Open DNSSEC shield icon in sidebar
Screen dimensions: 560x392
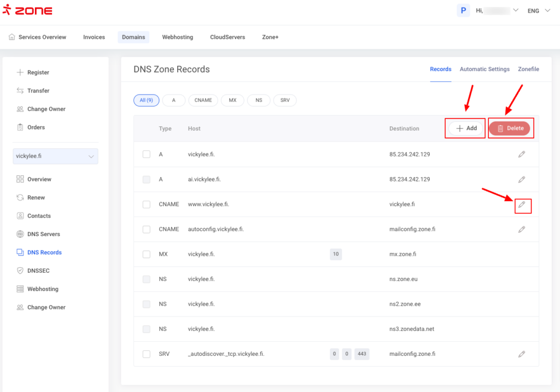(20, 271)
